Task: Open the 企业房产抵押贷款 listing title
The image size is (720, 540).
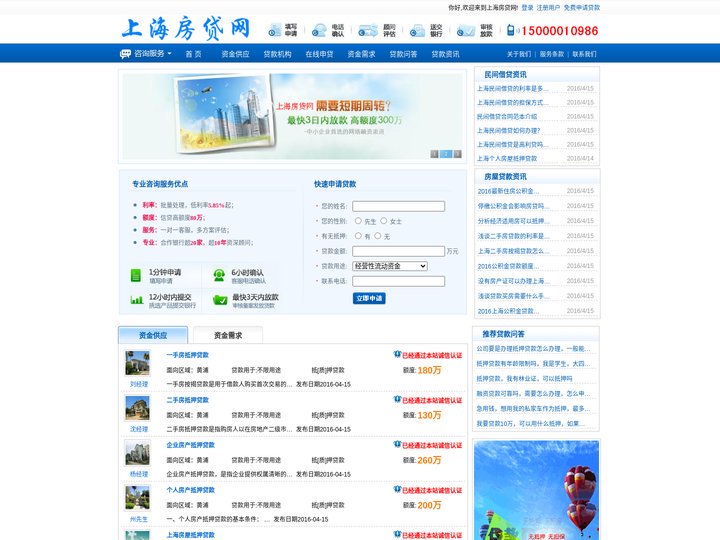Action: (x=191, y=445)
